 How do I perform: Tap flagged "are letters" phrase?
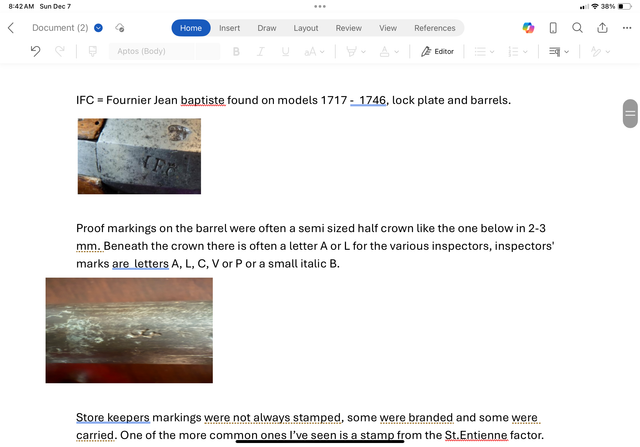coord(140,264)
